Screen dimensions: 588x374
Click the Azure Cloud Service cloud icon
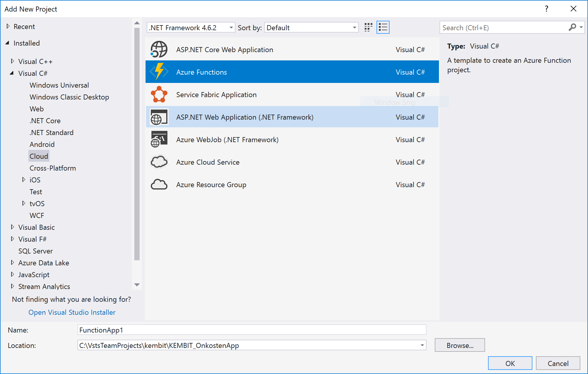159,162
